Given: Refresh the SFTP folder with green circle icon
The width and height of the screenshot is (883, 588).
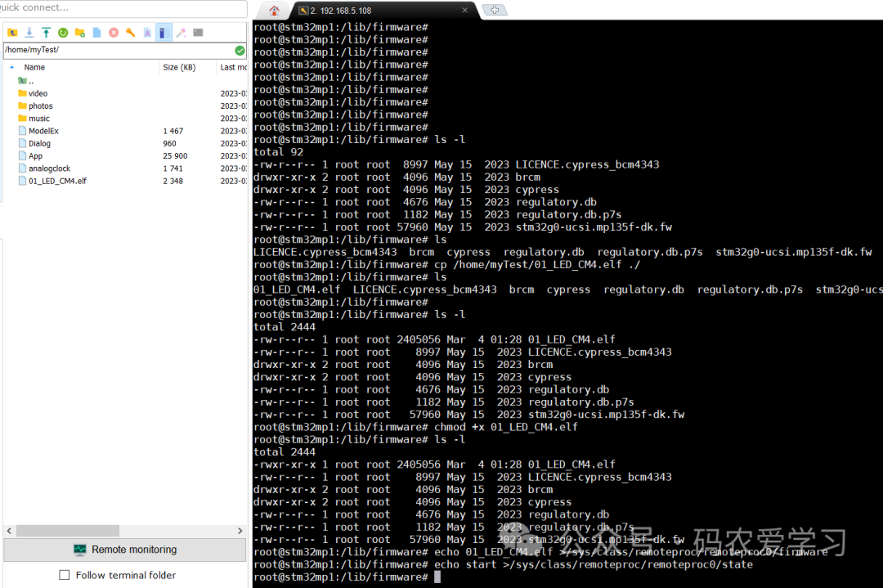Looking at the screenshot, I should tap(63, 33).
